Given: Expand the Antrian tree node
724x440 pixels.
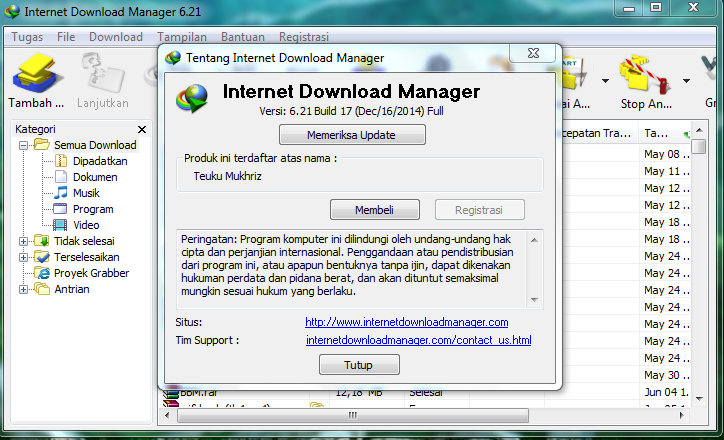Looking at the screenshot, I should 23,289.
